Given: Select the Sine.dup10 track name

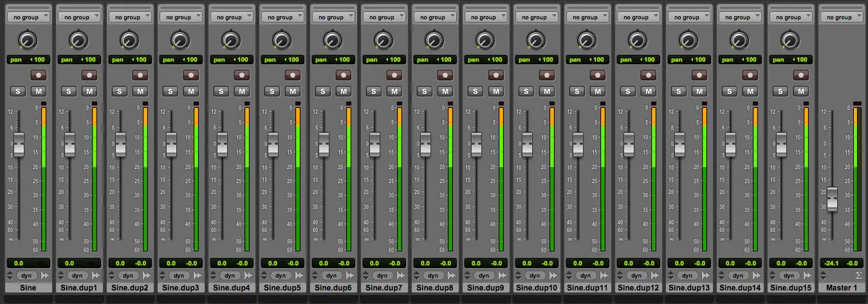Looking at the screenshot, I should click(x=536, y=289).
